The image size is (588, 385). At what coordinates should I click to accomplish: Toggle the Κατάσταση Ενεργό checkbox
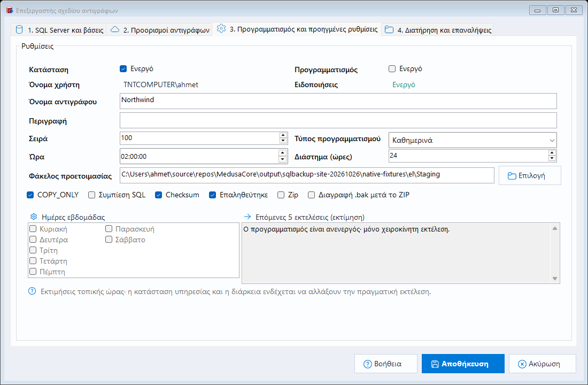(x=123, y=68)
